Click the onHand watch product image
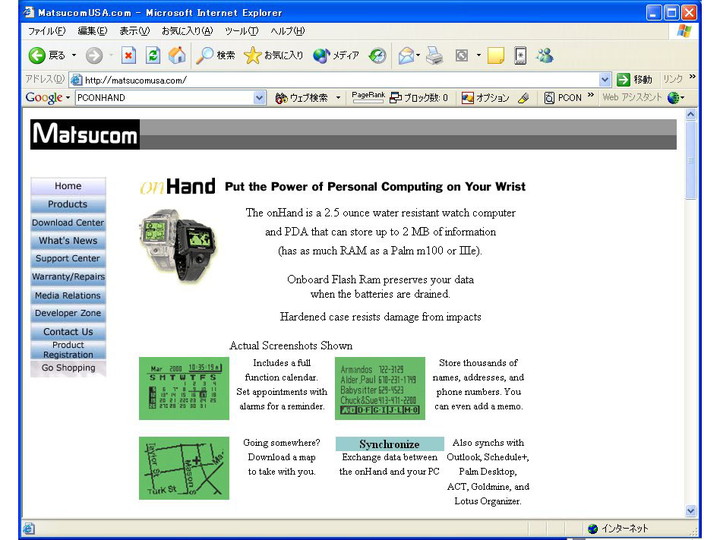 177,245
